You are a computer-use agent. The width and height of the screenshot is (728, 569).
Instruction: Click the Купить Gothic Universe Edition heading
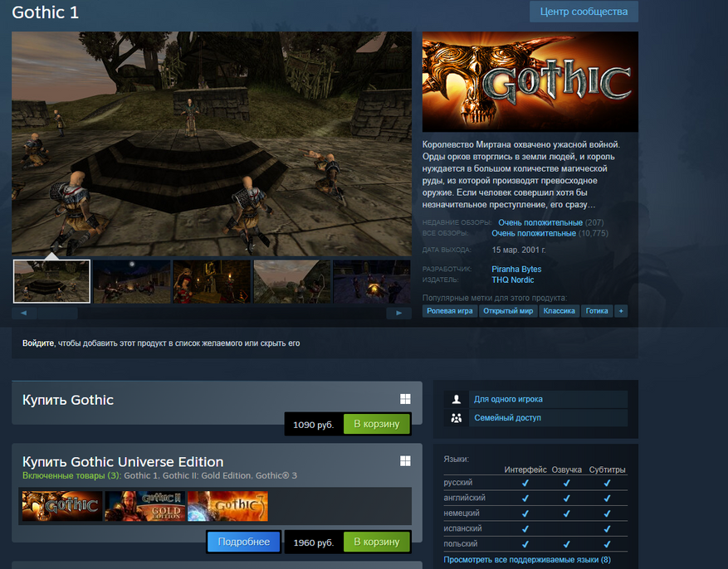pos(123,462)
